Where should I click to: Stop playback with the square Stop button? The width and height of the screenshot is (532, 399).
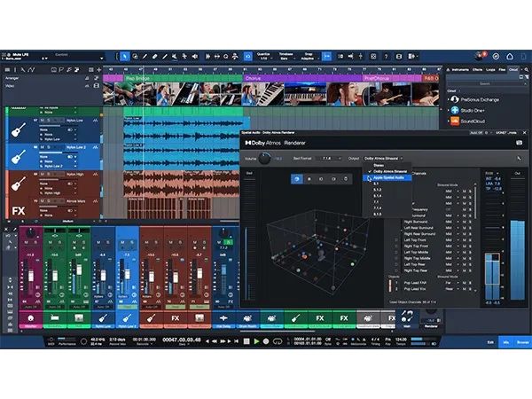click(x=246, y=341)
